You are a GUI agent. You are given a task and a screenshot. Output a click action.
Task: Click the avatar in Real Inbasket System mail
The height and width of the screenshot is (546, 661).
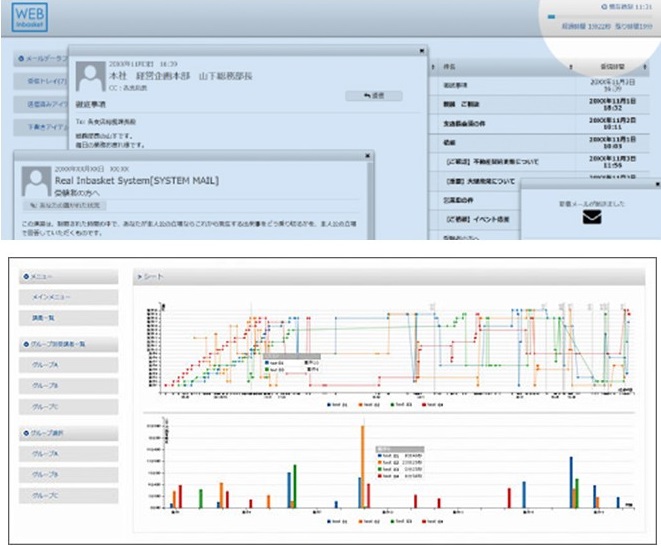(36, 180)
